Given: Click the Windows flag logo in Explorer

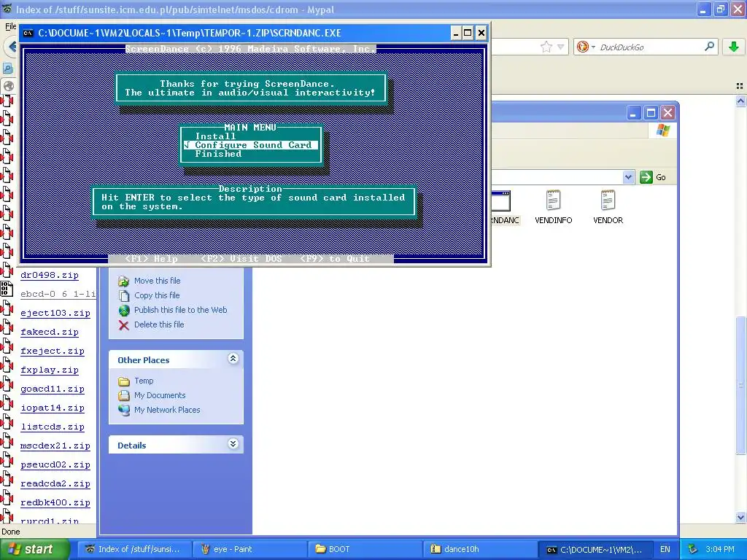Looking at the screenshot, I should tap(662, 130).
